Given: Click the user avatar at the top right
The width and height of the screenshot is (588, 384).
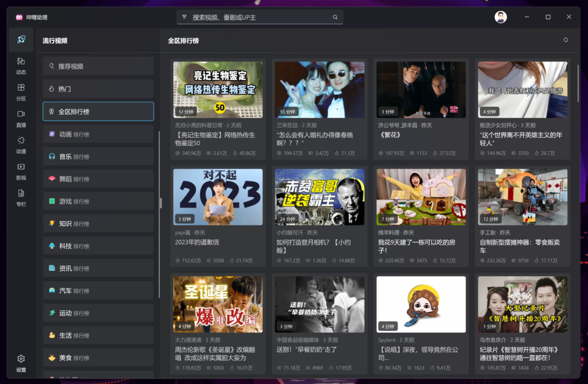Looking at the screenshot, I should [x=500, y=17].
